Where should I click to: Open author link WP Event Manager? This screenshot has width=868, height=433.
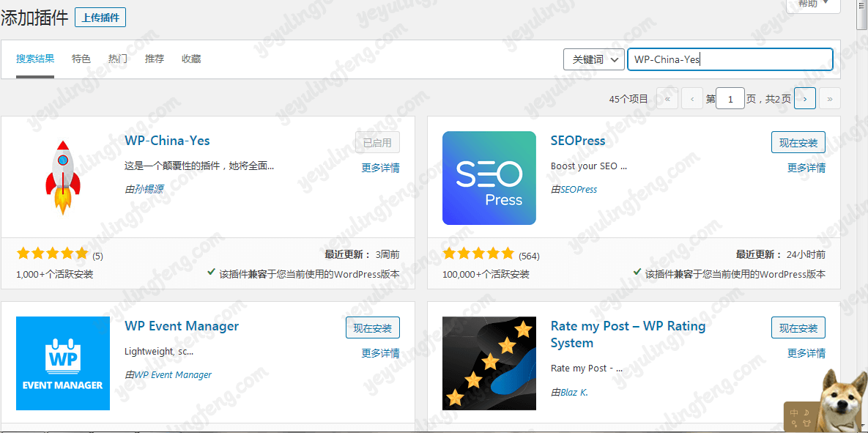[173, 375]
